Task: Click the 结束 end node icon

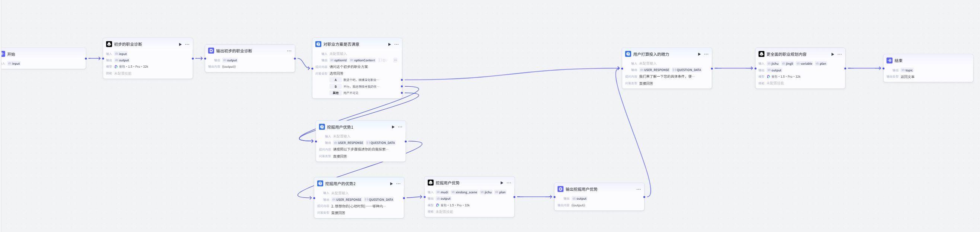Action: [890, 60]
